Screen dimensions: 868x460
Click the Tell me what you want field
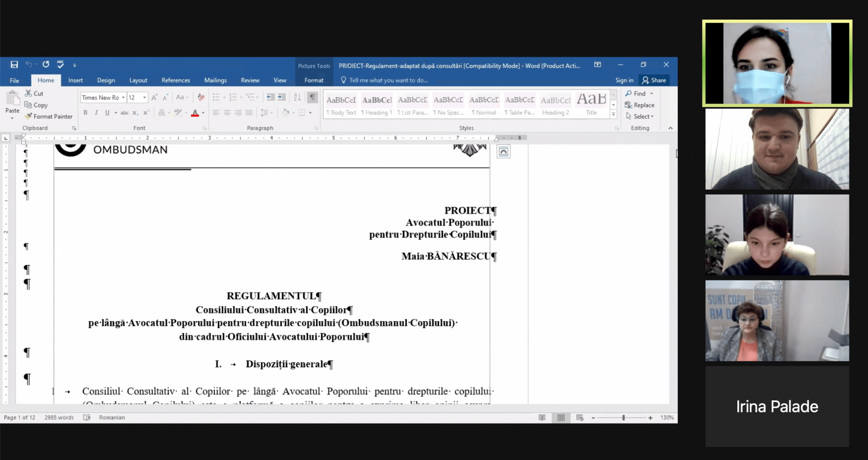tap(384, 80)
